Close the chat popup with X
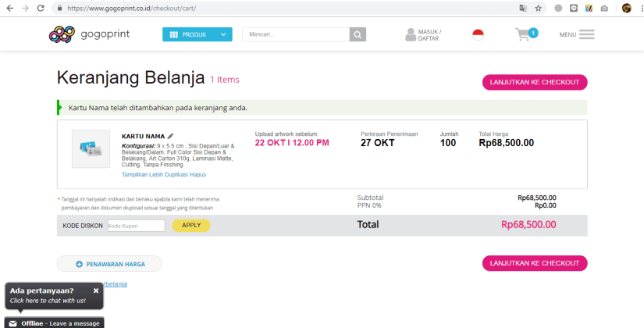The width and height of the screenshot is (644, 328). coord(96,291)
